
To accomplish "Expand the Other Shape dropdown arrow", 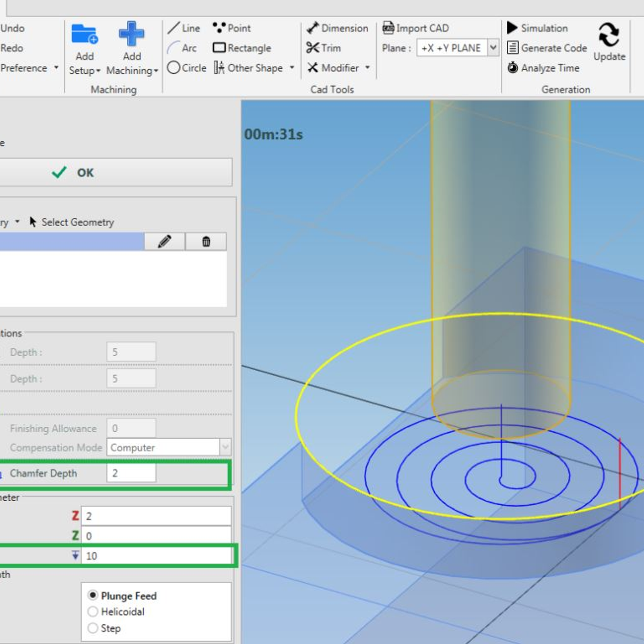I will coord(292,68).
